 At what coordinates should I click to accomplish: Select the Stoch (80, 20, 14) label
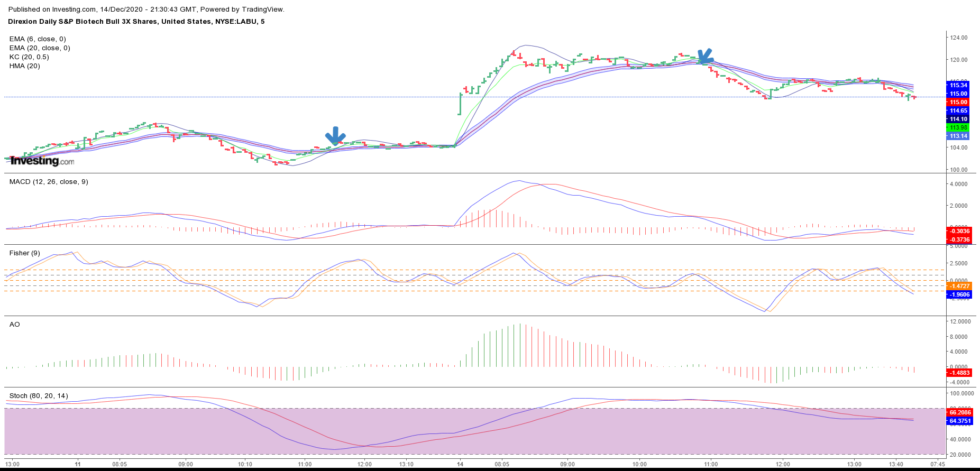pyautogui.click(x=39, y=396)
